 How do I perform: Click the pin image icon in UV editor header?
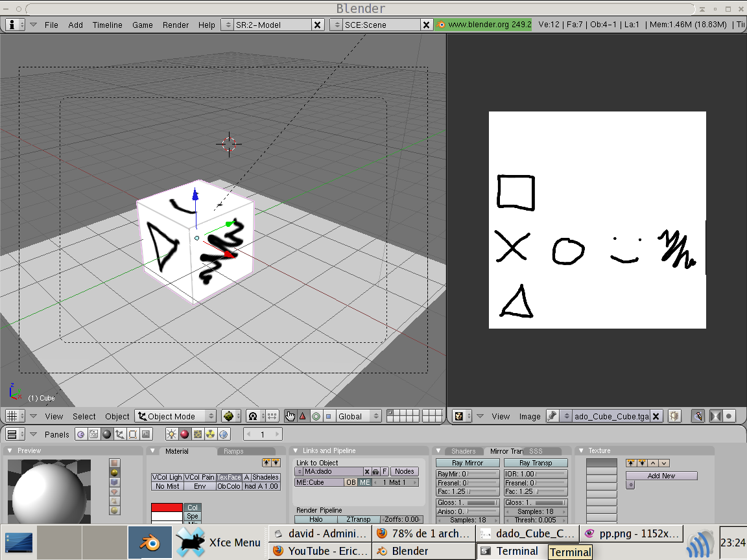(x=552, y=416)
